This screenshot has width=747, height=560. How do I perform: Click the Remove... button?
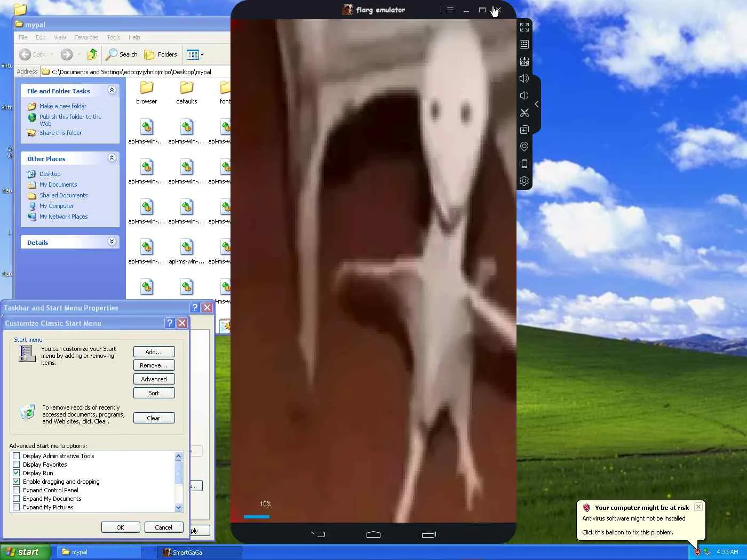pos(154,365)
